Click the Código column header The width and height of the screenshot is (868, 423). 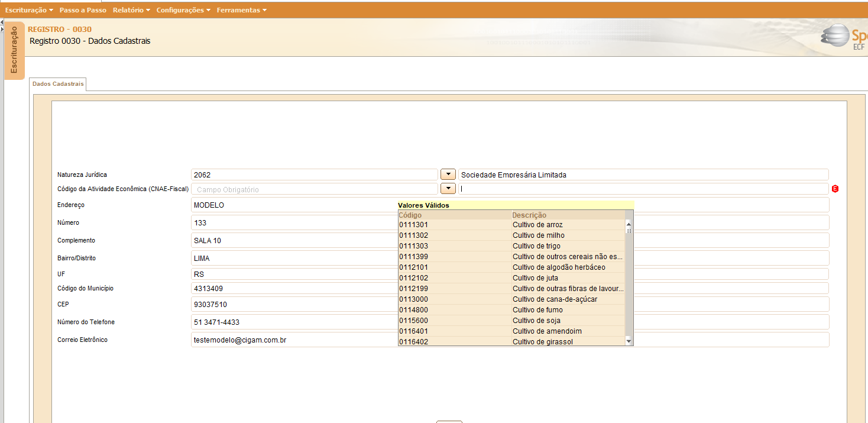click(x=455, y=215)
